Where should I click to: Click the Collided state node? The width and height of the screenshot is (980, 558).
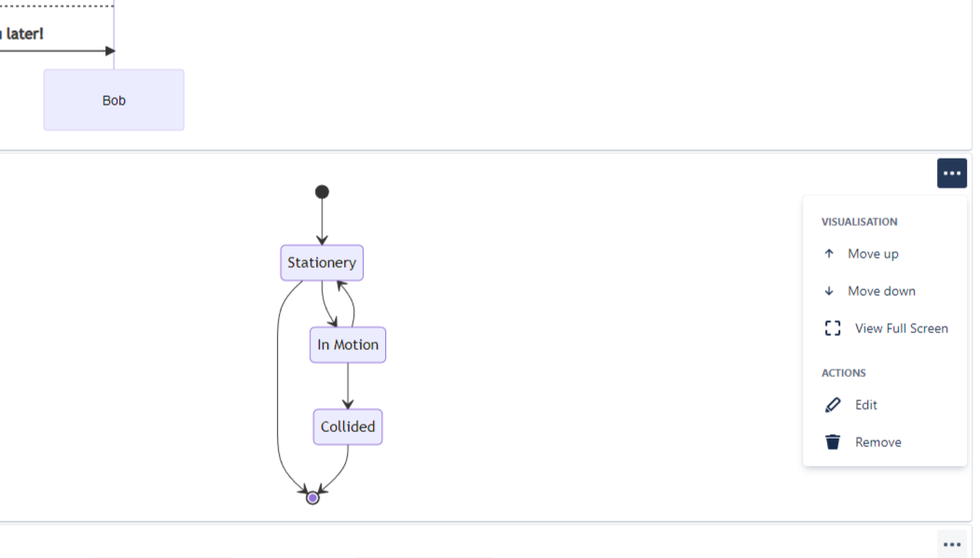click(x=348, y=427)
